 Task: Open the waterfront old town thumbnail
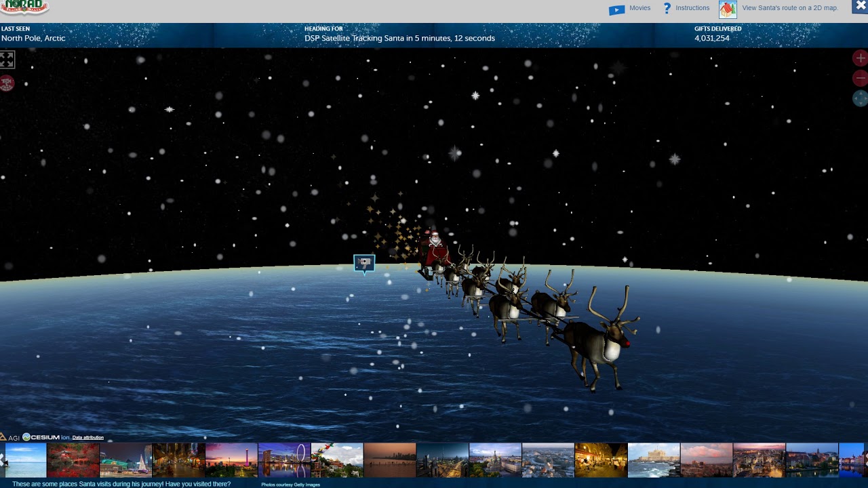pyautogui.click(x=812, y=460)
